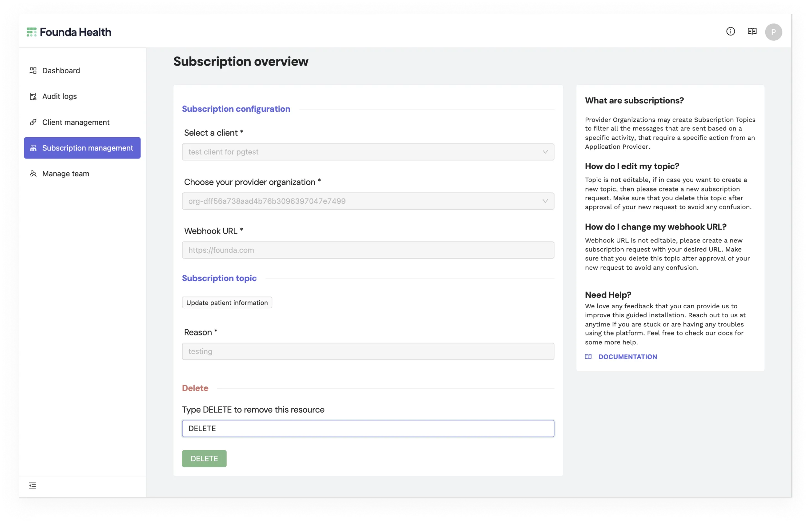
Task: Click the Founda Health logo
Action: (69, 32)
